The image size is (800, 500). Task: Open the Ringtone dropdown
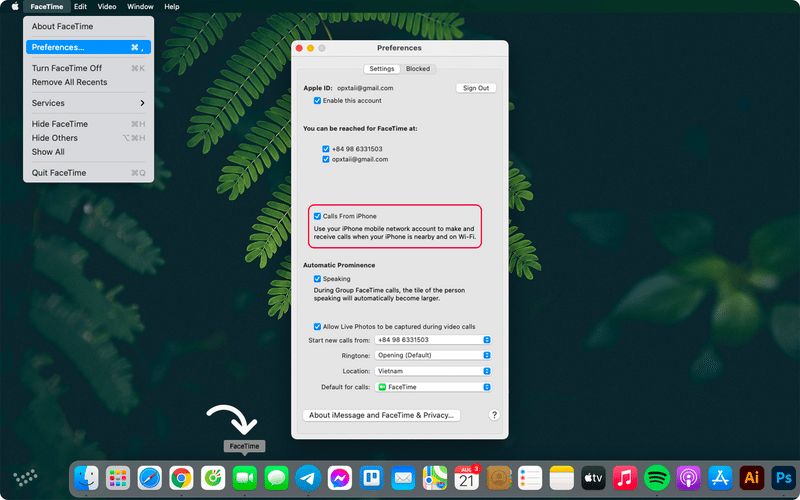[433, 355]
